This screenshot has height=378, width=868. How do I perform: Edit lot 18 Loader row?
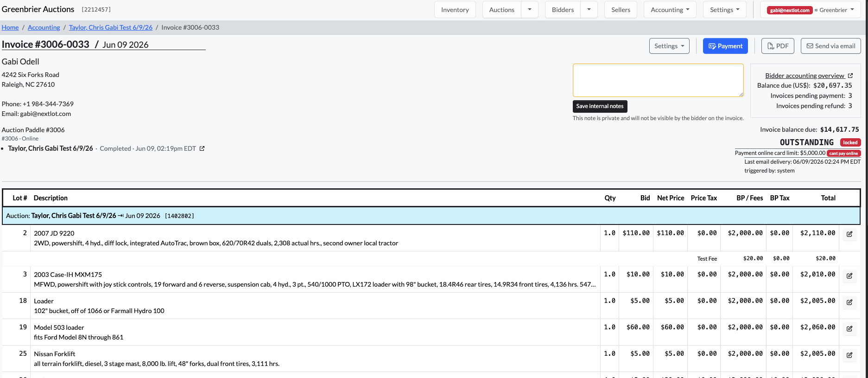[x=849, y=302]
